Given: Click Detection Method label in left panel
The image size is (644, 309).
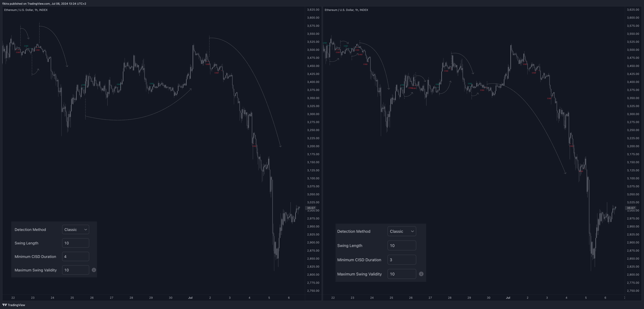Looking at the screenshot, I should tap(30, 230).
